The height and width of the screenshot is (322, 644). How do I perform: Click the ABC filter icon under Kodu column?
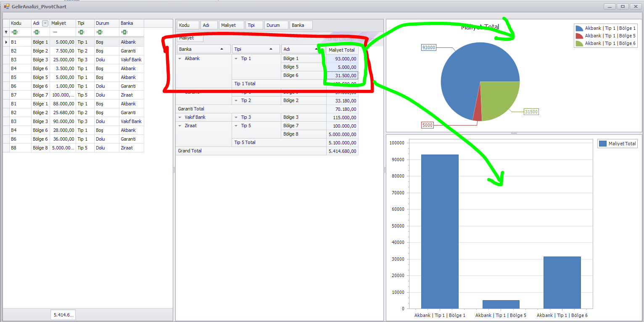click(16, 32)
